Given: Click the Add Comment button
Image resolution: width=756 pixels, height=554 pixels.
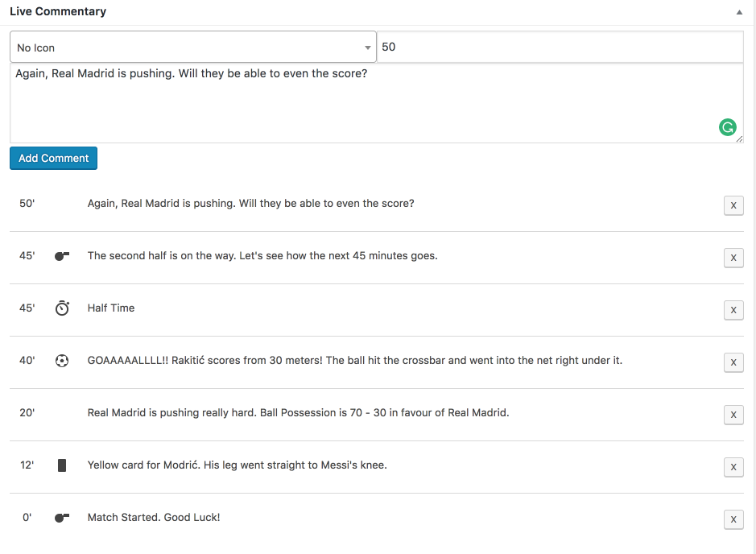Looking at the screenshot, I should point(53,158).
